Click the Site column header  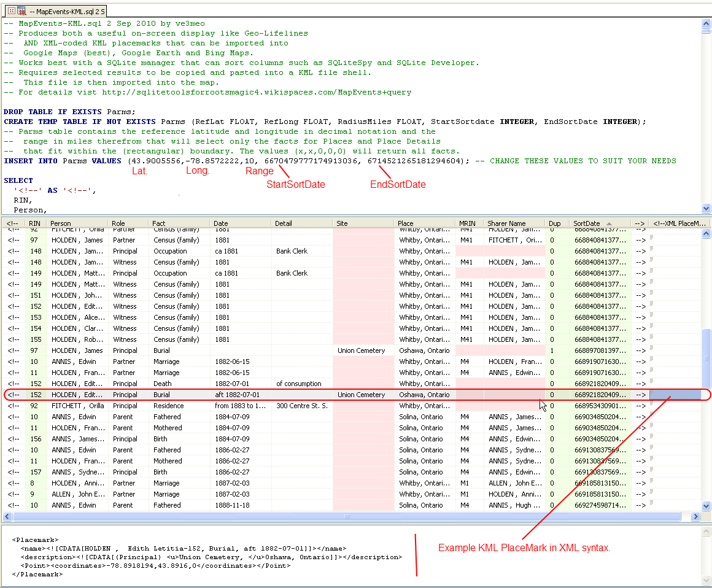click(363, 223)
